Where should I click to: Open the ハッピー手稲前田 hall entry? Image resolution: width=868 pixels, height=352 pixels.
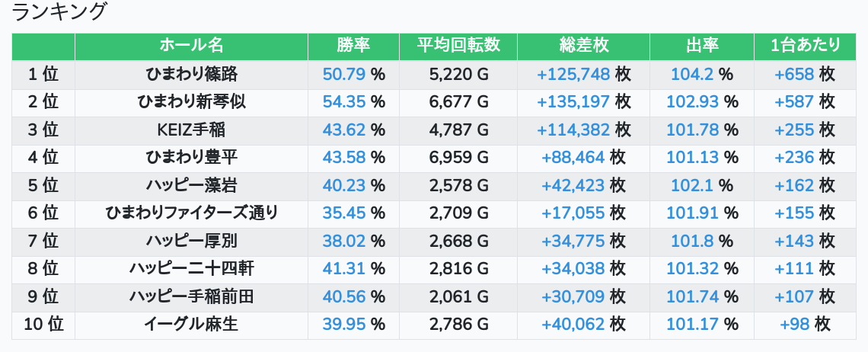(192, 296)
